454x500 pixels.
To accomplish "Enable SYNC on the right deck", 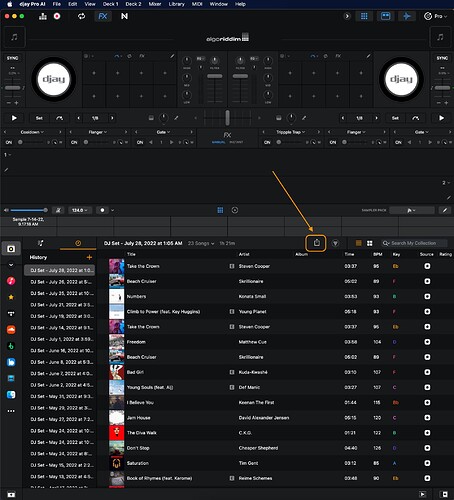I will (x=442, y=58).
